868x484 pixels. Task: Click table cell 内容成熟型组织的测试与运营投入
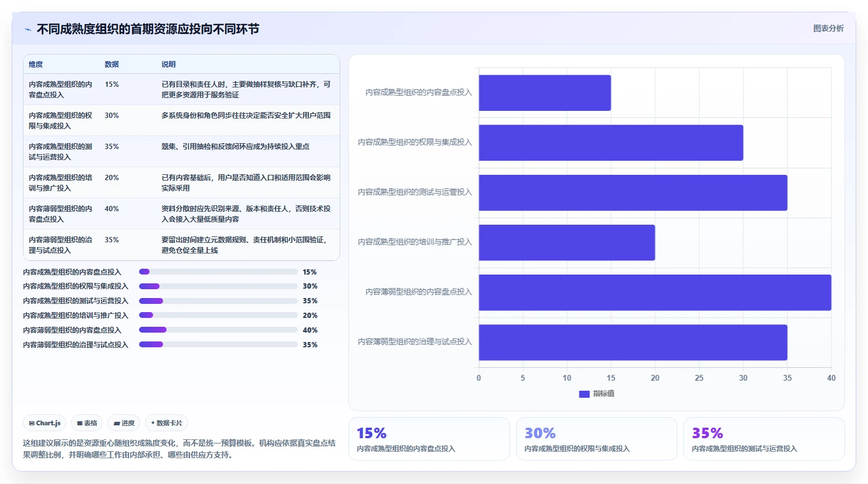[60, 152]
